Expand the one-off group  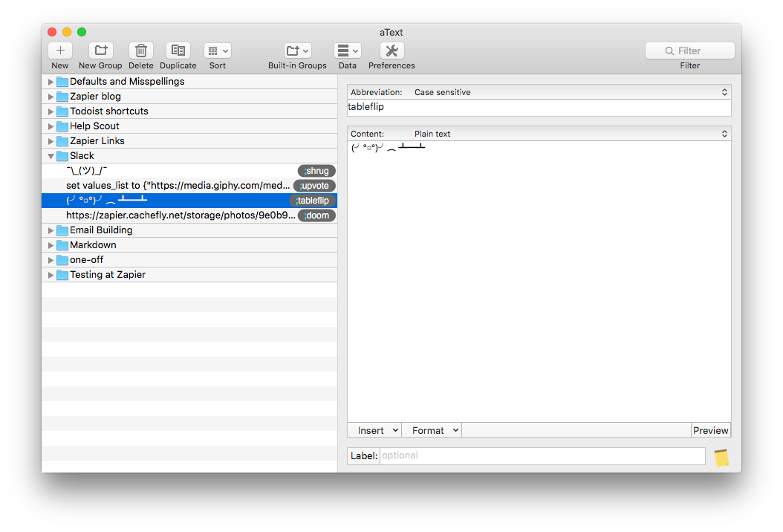51,260
